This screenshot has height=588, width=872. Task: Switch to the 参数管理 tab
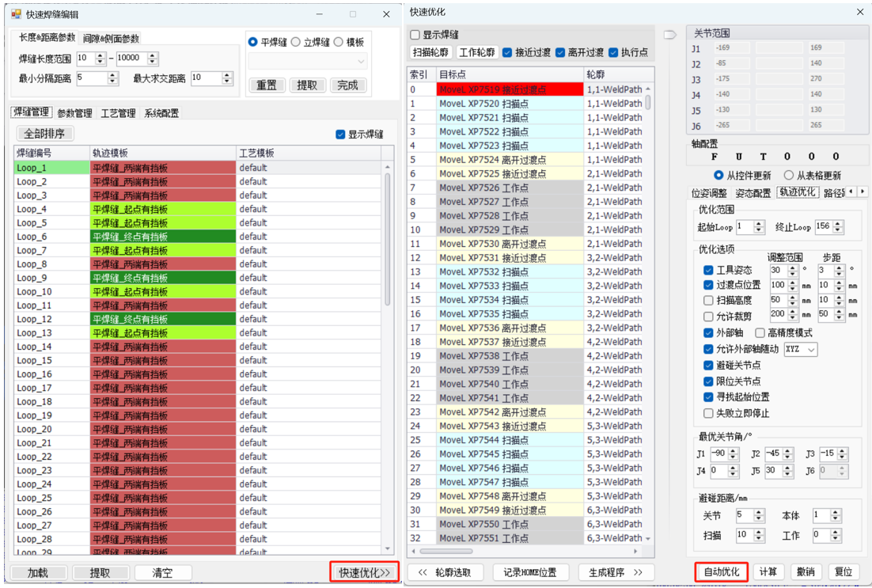pos(74,113)
